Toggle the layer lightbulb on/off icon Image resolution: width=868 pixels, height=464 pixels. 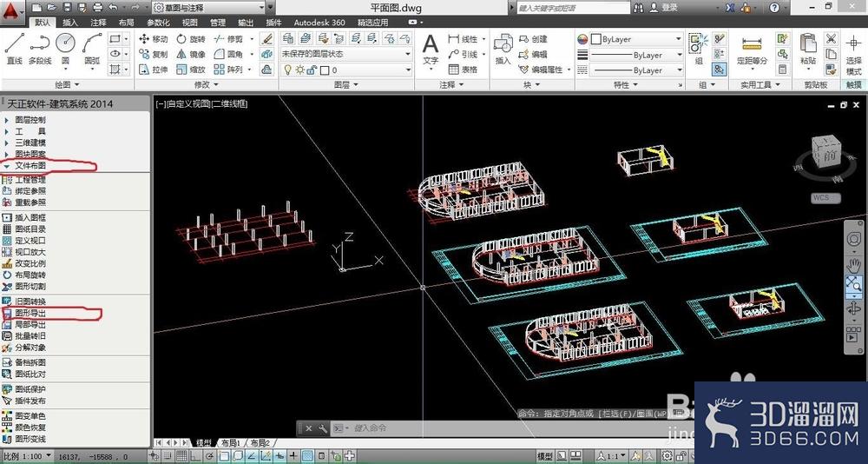(287, 70)
